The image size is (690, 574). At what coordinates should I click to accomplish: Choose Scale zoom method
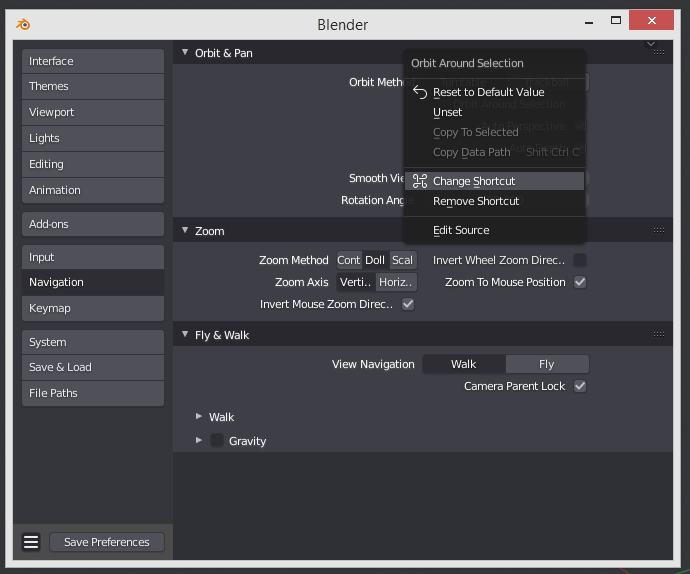(x=403, y=260)
